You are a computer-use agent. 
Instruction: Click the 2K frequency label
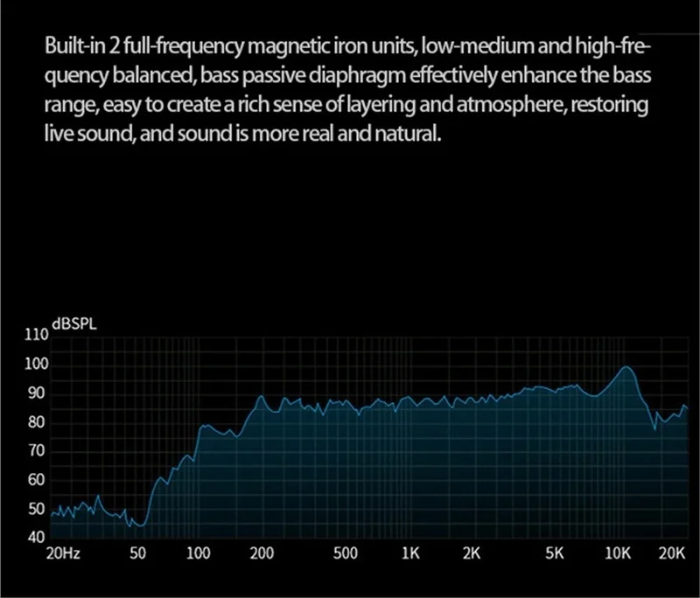click(x=472, y=553)
